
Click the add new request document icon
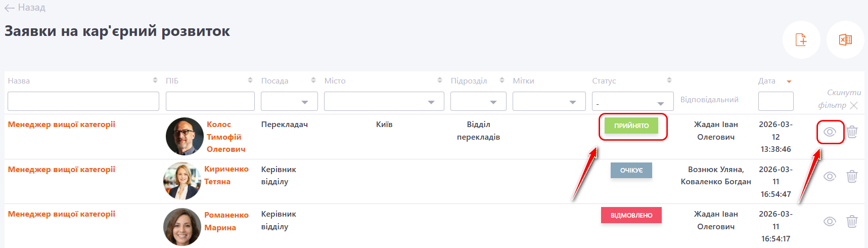click(x=801, y=39)
